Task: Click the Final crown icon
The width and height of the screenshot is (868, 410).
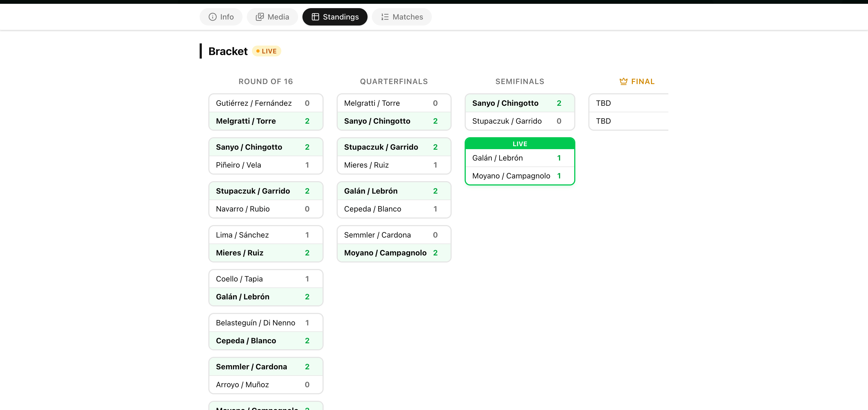Action: point(623,81)
